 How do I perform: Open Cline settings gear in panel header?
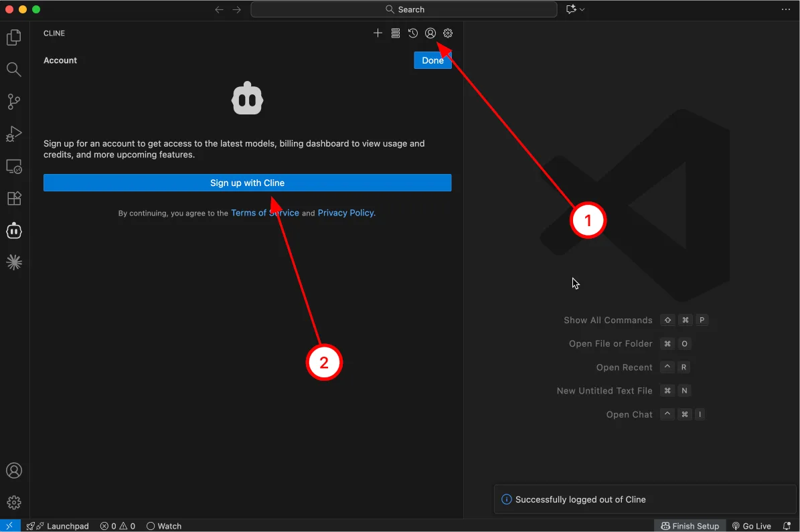(448, 33)
